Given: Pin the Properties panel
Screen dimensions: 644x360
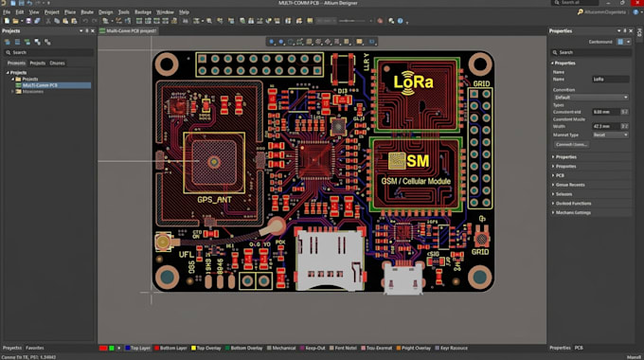Looking at the screenshot, I should pos(625,31).
